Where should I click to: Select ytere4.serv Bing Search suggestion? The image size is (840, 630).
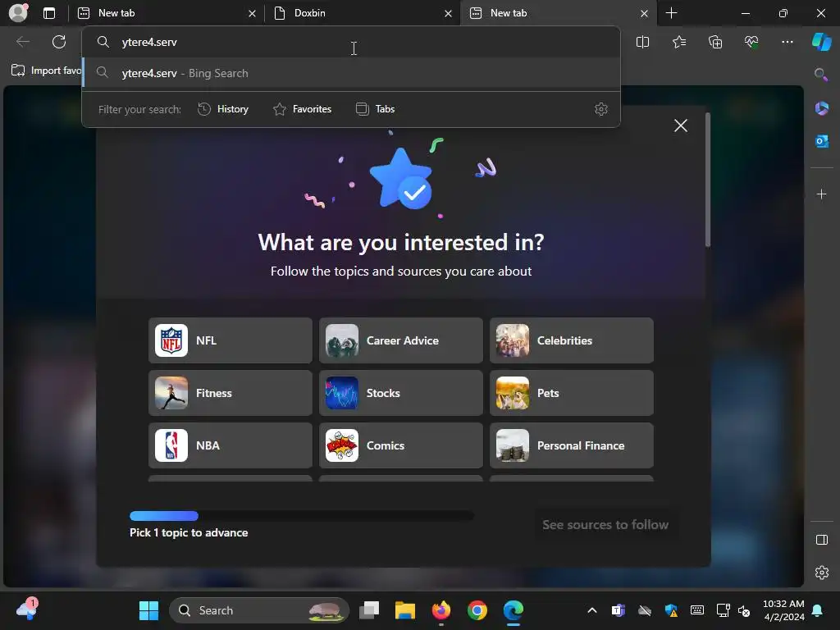pyautogui.click(x=351, y=73)
